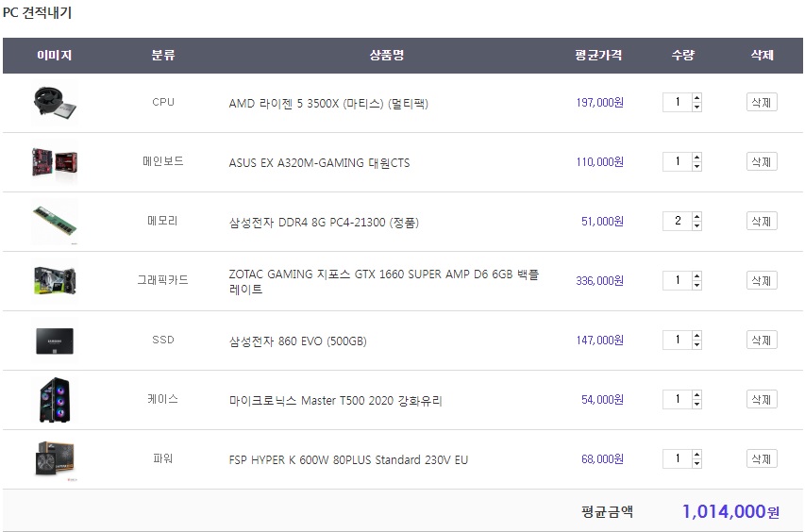Decrease quantity for the 메인보드 row
This screenshot has height=532, width=805.
pyautogui.click(x=696, y=166)
